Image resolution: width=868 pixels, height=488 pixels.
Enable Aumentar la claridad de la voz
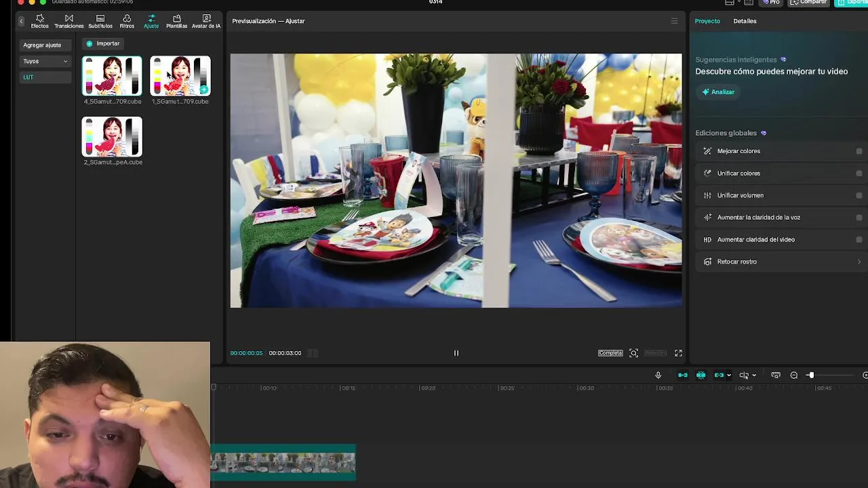click(859, 218)
